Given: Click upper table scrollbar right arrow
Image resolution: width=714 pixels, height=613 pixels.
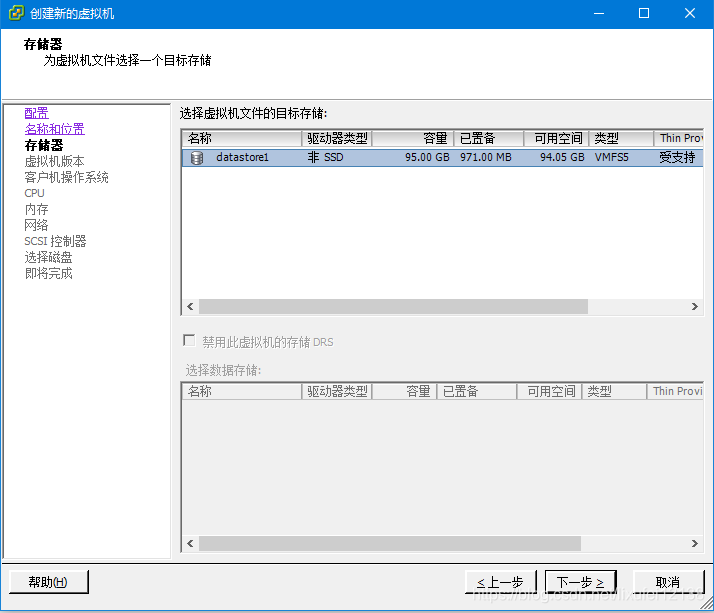Looking at the screenshot, I should coord(694,306).
